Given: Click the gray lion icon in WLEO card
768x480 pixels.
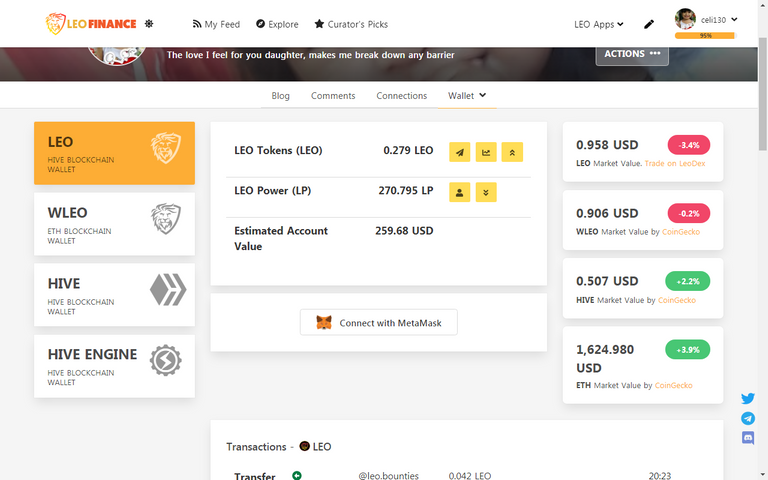Looking at the screenshot, I should tap(166, 218).
